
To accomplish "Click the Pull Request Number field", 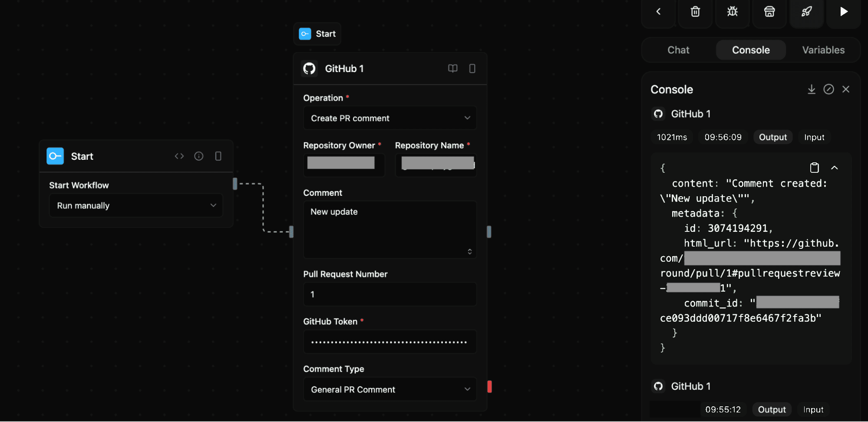I will (389, 294).
